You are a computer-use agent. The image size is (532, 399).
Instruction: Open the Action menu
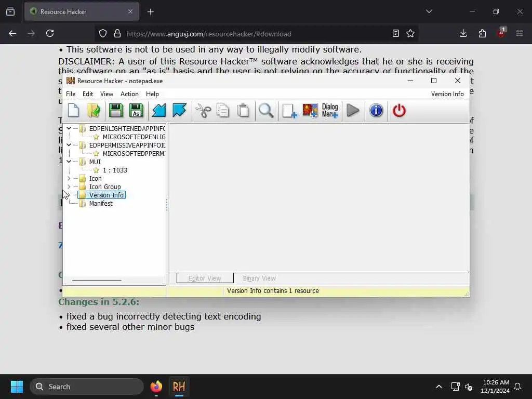coord(129,94)
